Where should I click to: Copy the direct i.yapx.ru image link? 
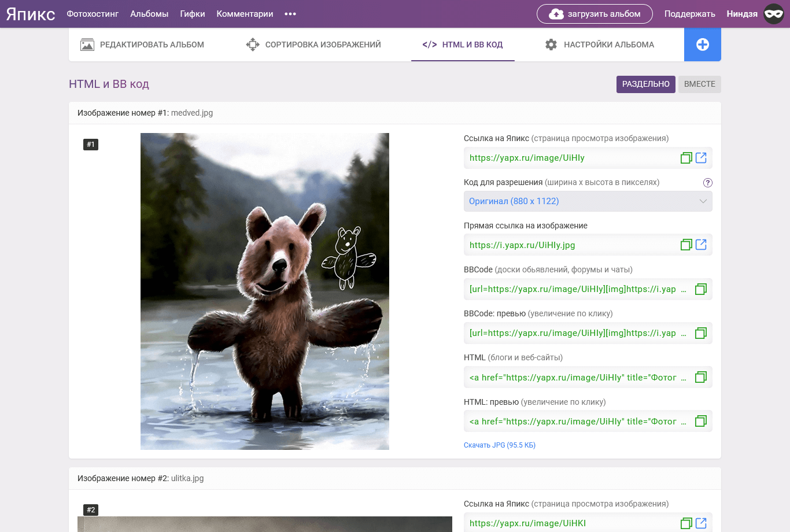tap(686, 245)
